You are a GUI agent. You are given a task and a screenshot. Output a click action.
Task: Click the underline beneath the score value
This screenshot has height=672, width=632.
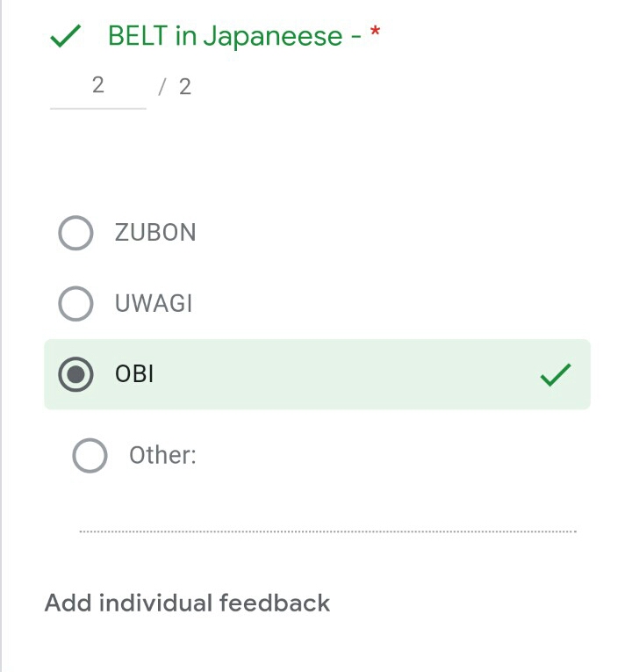(x=97, y=107)
